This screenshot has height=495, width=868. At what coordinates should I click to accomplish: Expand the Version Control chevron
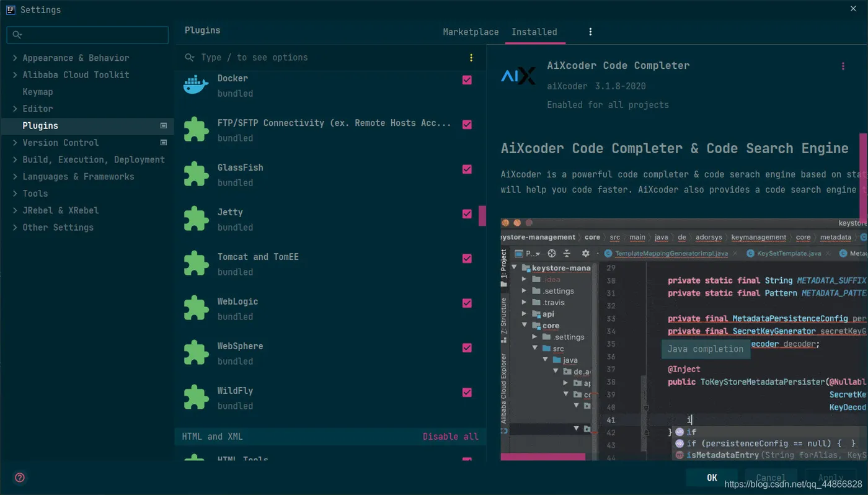[15, 143]
